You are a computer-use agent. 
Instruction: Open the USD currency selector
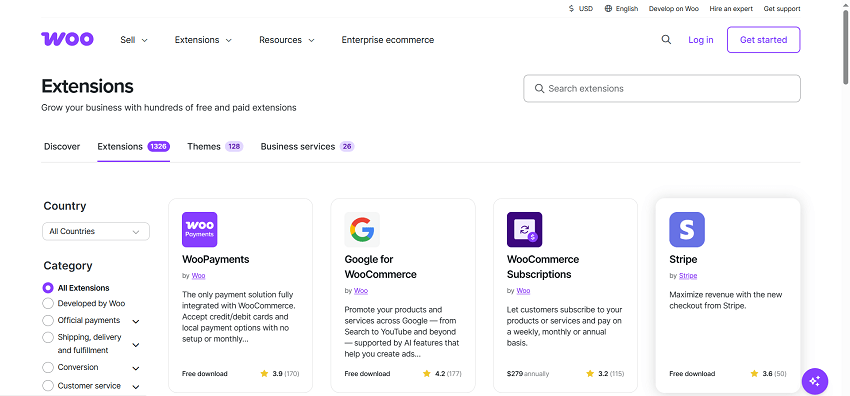coord(581,9)
